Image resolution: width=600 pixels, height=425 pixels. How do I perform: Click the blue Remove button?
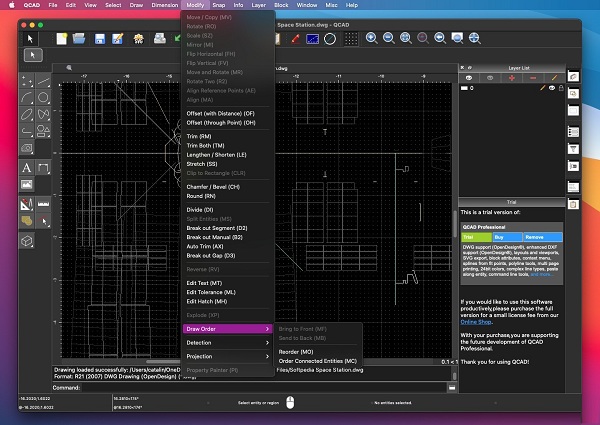point(543,237)
